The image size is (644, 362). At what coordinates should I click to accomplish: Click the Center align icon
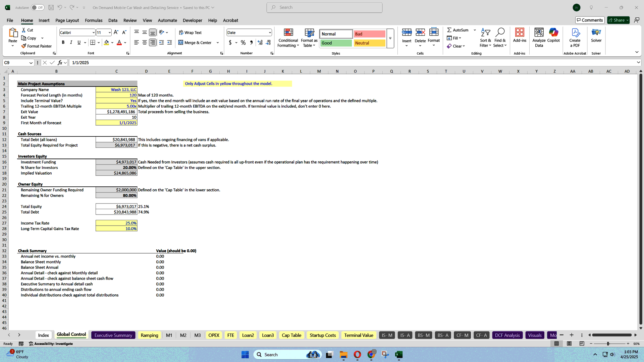pos(145,43)
